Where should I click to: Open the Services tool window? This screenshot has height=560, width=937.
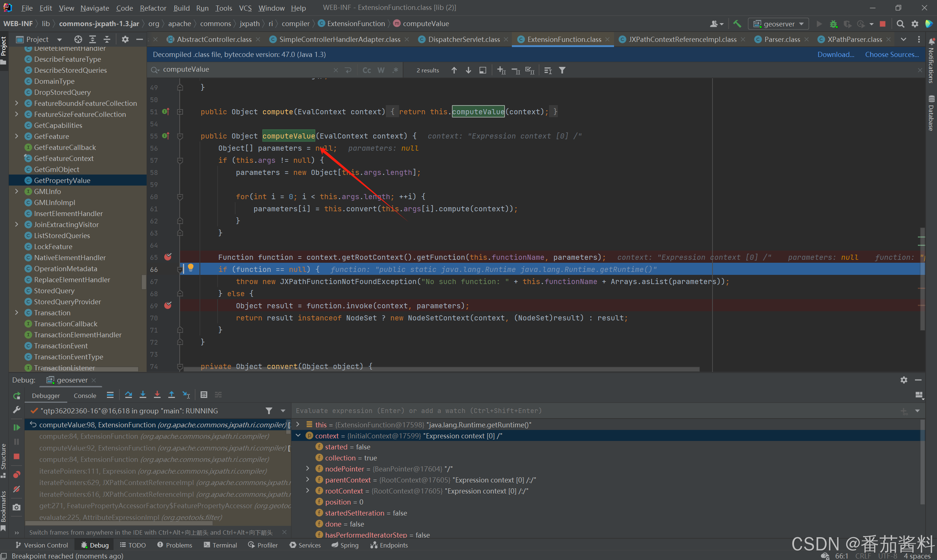pos(305,545)
